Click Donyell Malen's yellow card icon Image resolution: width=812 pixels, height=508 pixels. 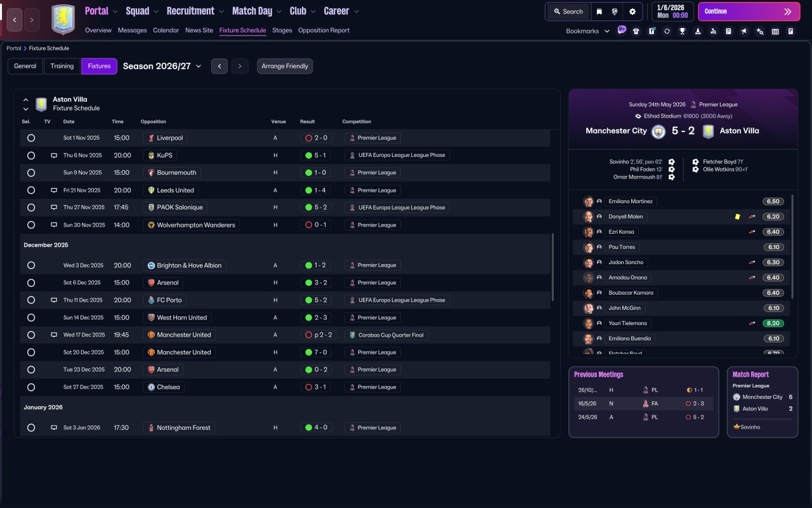(737, 217)
